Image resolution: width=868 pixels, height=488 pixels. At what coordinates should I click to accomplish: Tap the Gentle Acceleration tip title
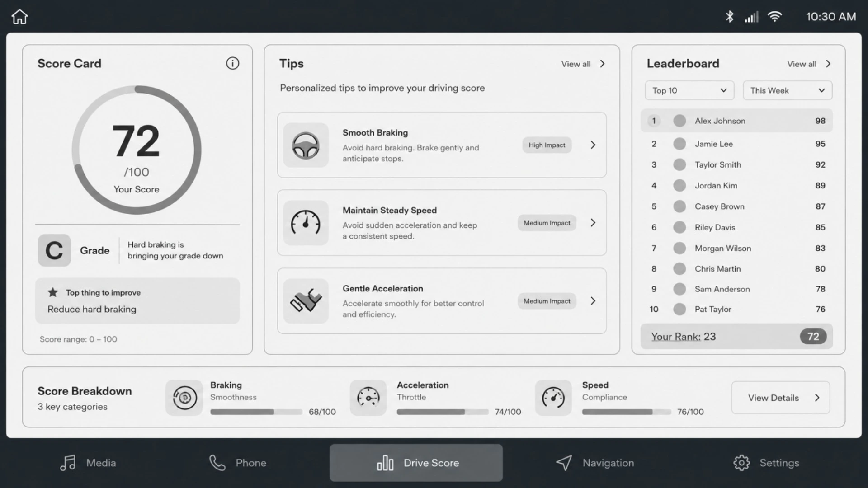pos(383,288)
